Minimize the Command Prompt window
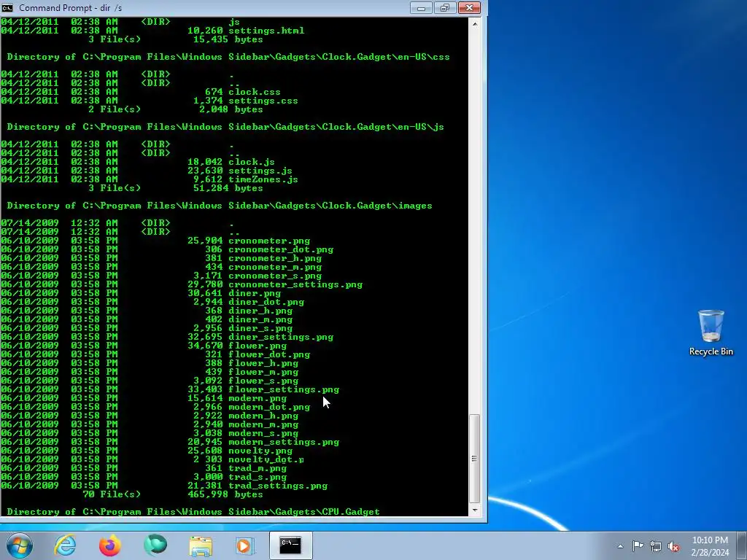The height and width of the screenshot is (560, 747). [421, 7]
